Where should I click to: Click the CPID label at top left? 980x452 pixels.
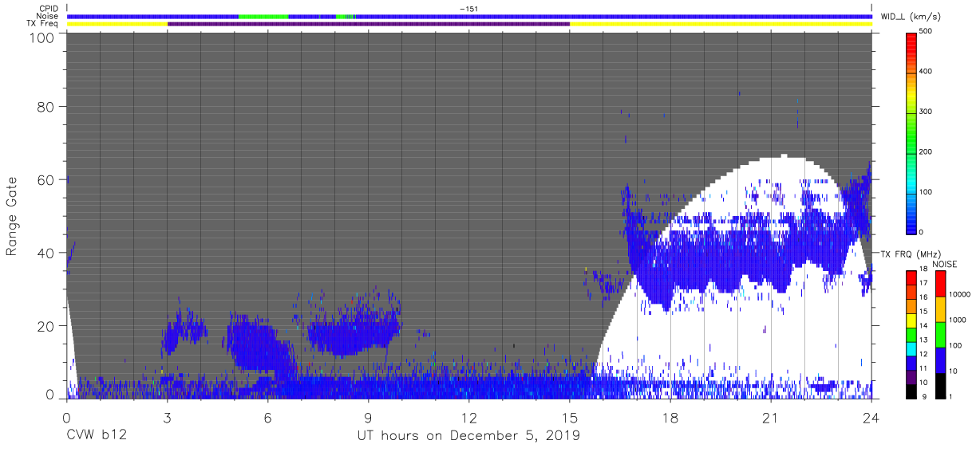tap(49, 9)
